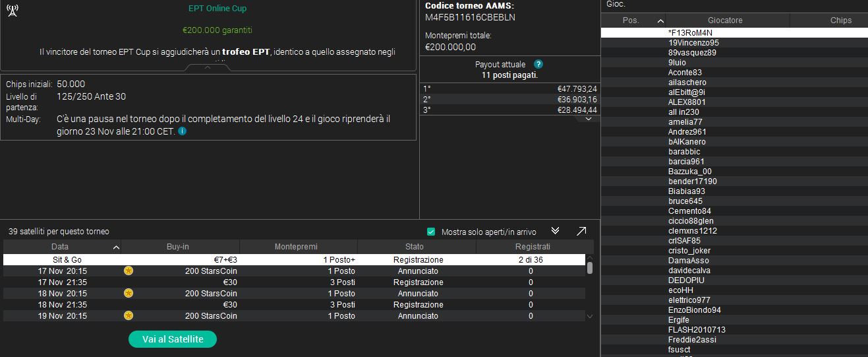Toggle Mostra solo aperti/in arrivo checkbox
This screenshot has width=868, height=357.
[x=431, y=232]
